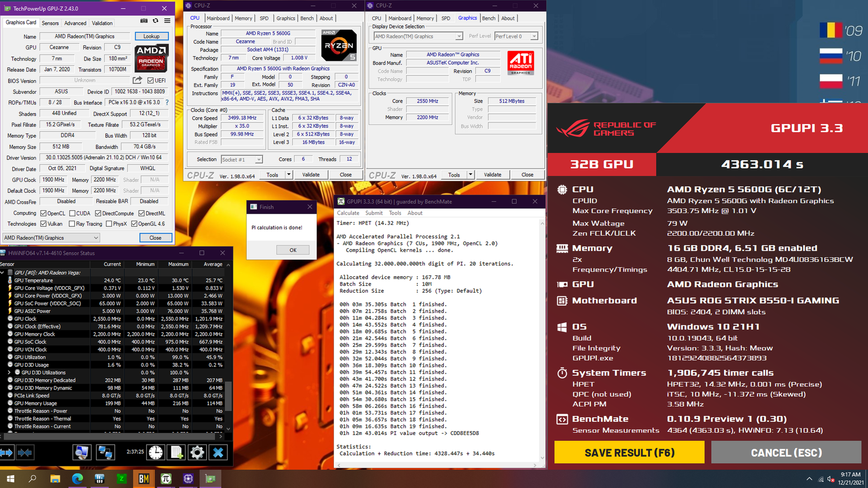
Task: Switch to GPU-Z graphics card taskbar icon
Action: 210,479
